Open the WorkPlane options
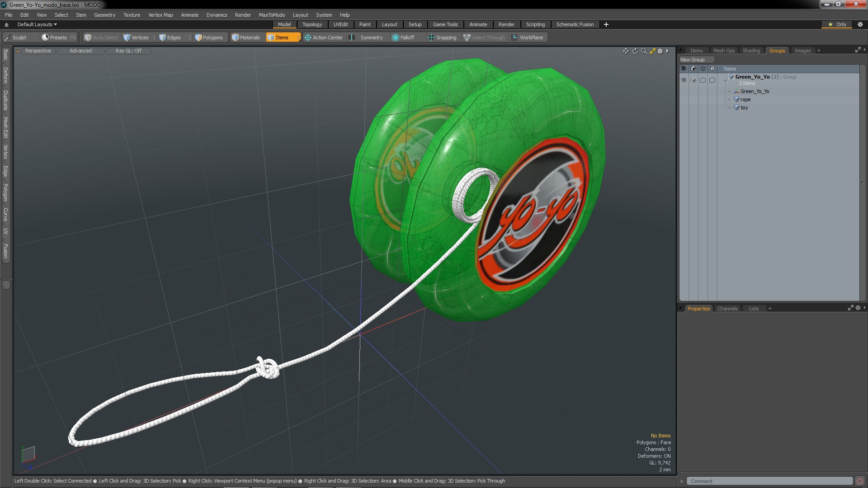This screenshot has height=488, width=868. pyautogui.click(x=528, y=38)
